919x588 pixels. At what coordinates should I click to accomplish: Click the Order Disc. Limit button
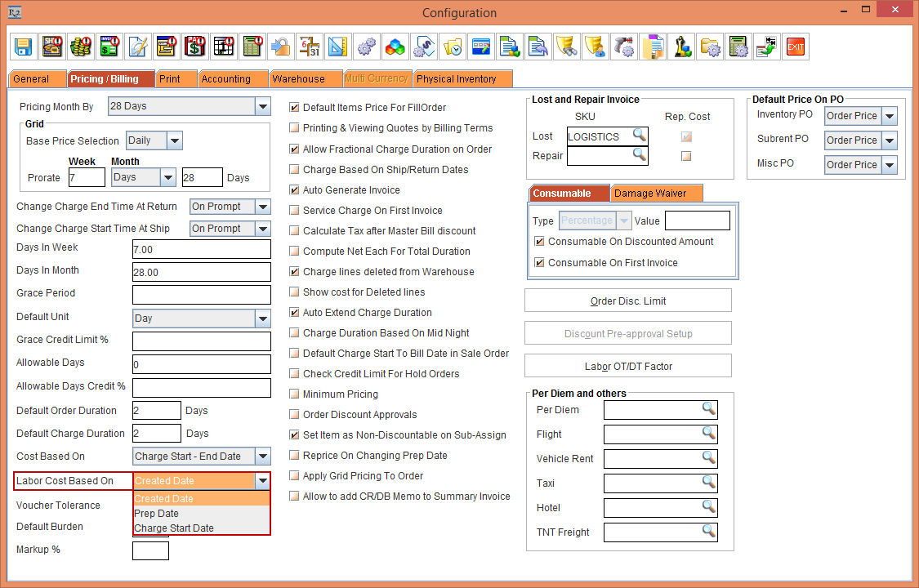tap(627, 301)
